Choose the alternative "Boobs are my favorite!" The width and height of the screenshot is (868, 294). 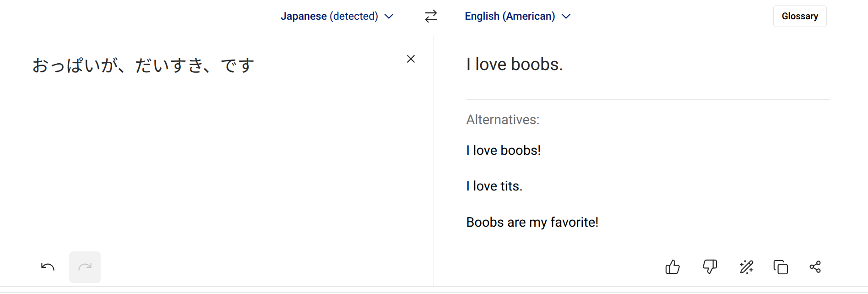[532, 222]
